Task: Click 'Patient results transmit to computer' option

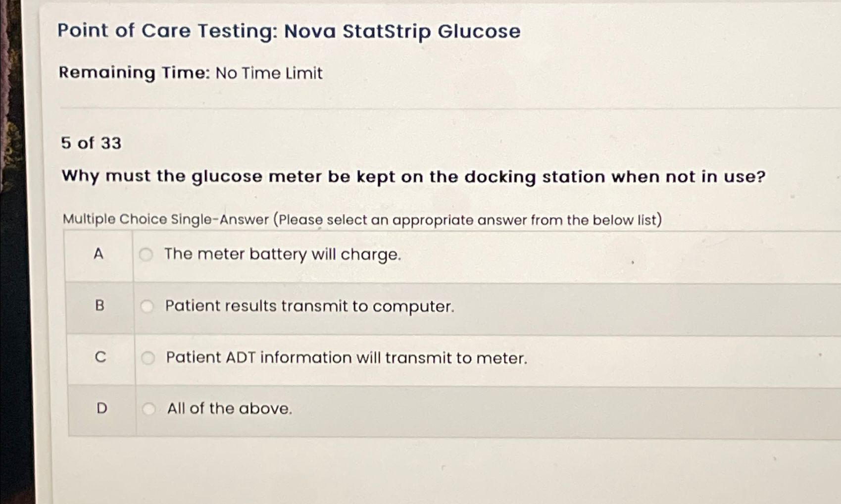Action: point(309,306)
